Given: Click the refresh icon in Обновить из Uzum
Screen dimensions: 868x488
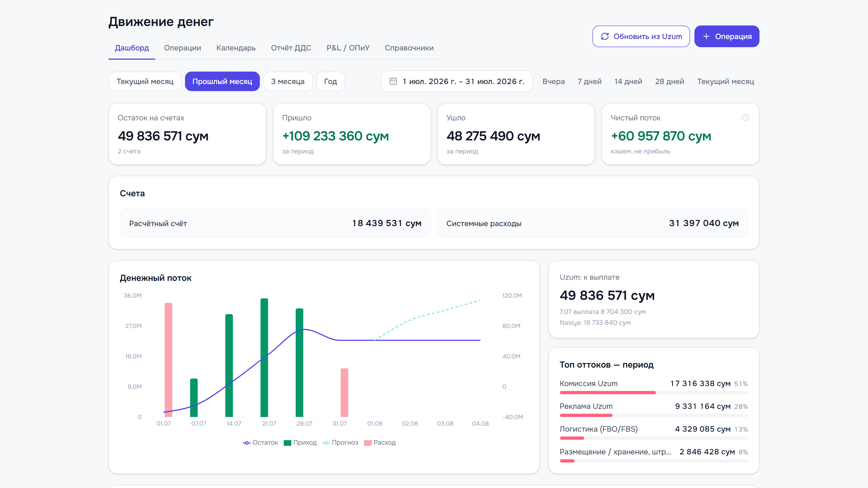Looking at the screenshot, I should 605,36.
